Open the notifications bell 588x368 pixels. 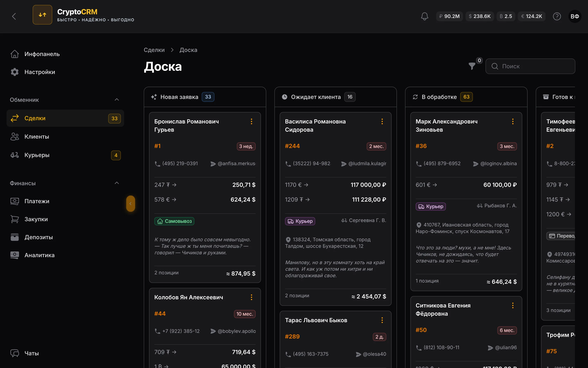pos(424,16)
